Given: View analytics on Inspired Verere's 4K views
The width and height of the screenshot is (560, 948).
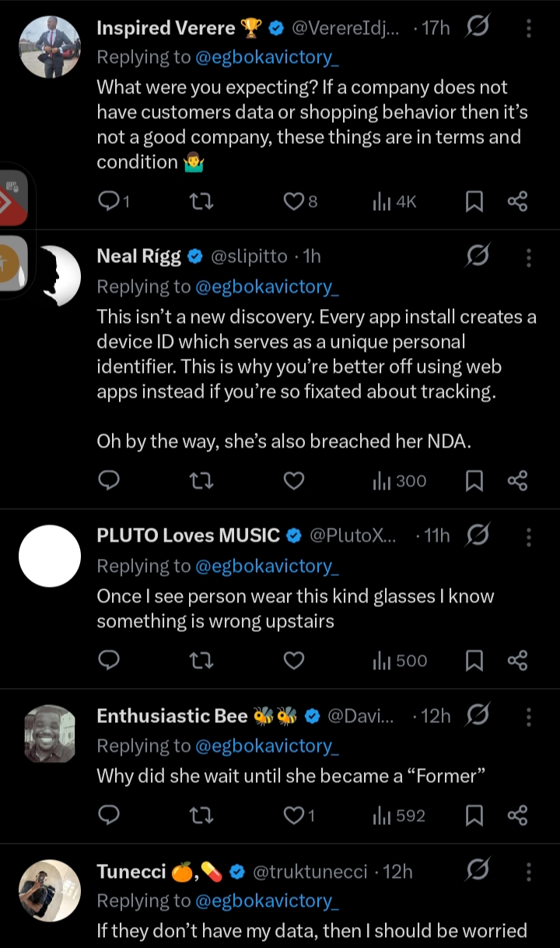Looking at the screenshot, I should click(395, 202).
